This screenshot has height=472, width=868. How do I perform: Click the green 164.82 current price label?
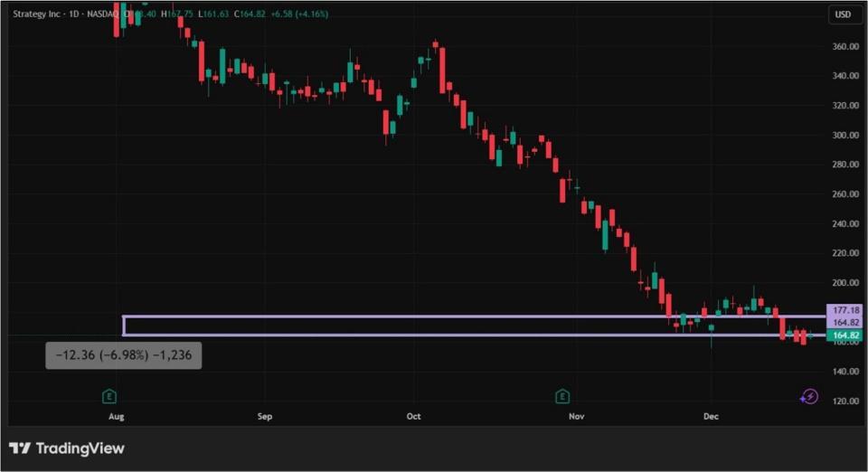pos(845,335)
